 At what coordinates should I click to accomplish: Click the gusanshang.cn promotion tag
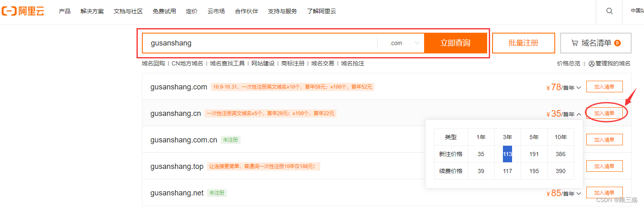(x=271, y=113)
